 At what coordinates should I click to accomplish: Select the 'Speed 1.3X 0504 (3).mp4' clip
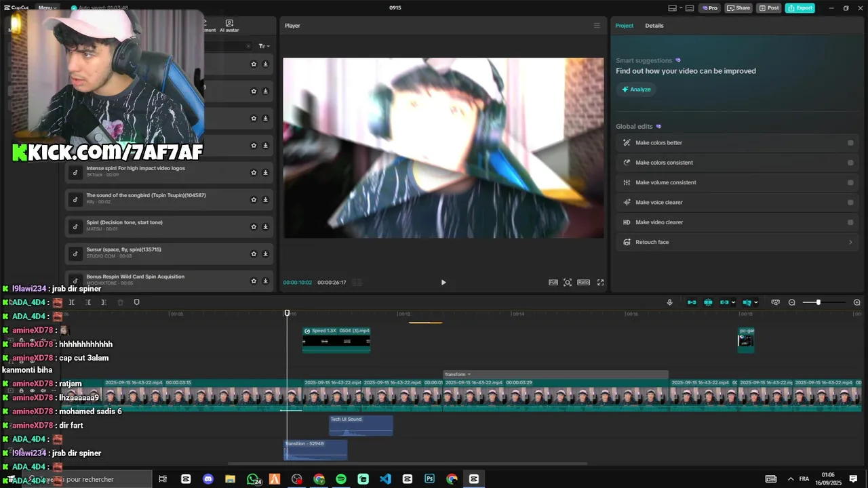[x=336, y=340]
